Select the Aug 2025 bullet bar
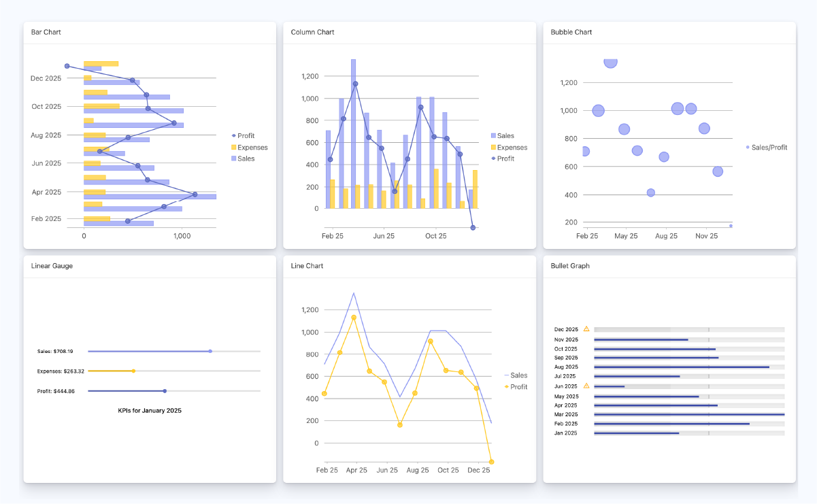817x504 pixels. point(681,367)
